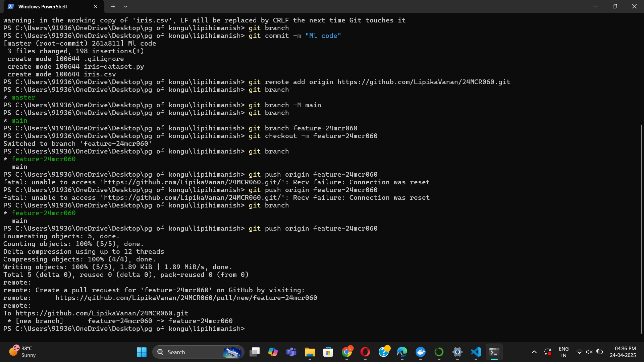644x362 pixels.
Task: Click the pull request URL in the remote output
Action: 186,298
